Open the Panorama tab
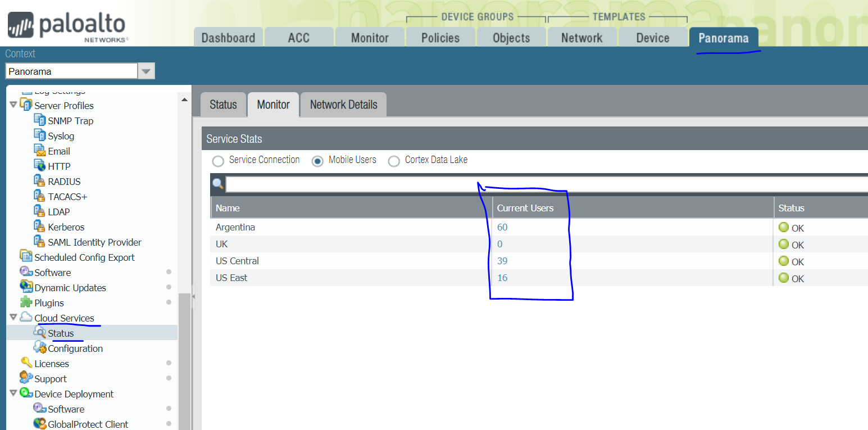This screenshot has height=430, width=868. coord(724,38)
